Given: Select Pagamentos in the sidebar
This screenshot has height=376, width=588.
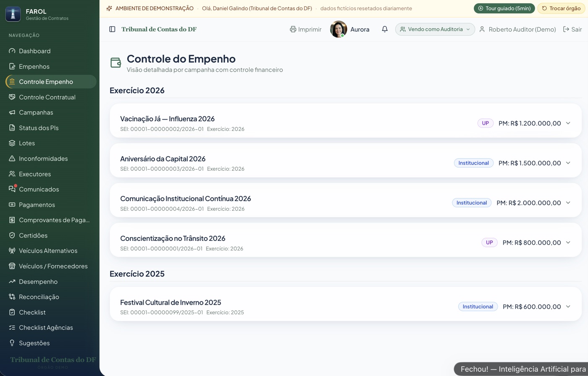Looking at the screenshot, I should (51, 205).
